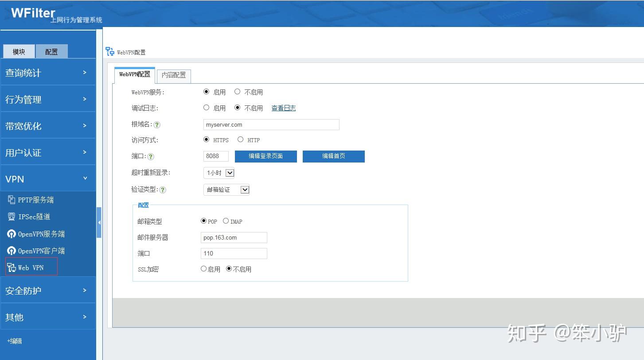Image resolution: width=644 pixels, height=360 pixels.
Task: Click the help icon beside 根域名
Action: pyautogui.click(x=157, y=125)
